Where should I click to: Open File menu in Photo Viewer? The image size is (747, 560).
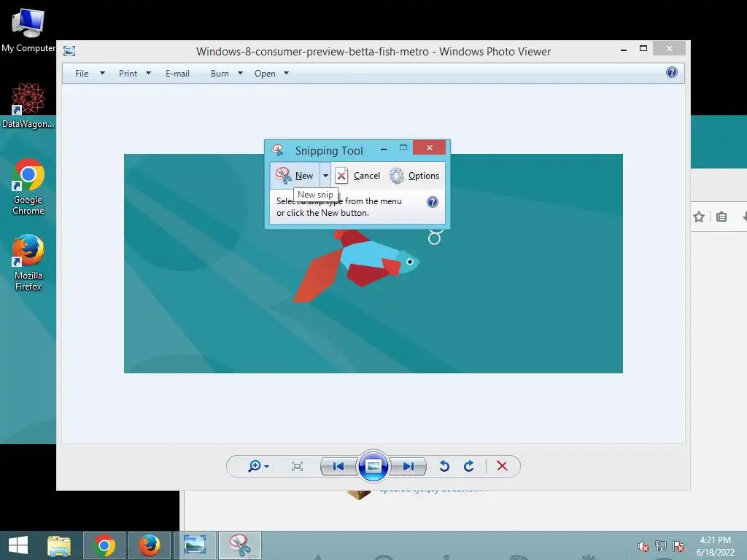[x=82, y=74]
